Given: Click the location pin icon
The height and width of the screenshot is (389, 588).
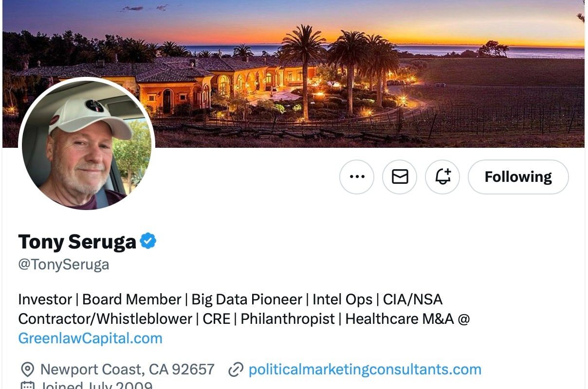Looking at the screenshot, I should 27,370.
